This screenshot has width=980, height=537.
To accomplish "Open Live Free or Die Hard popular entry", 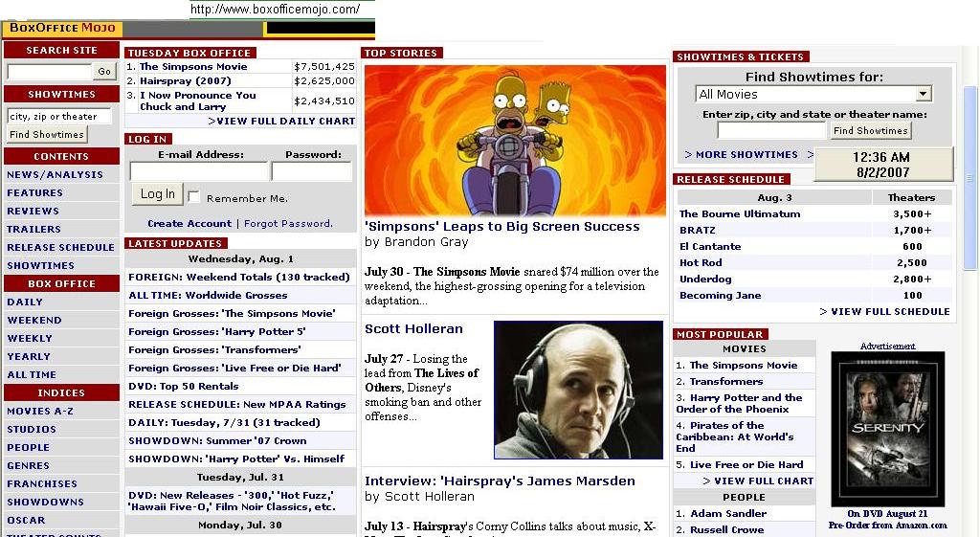I will (x=746, y=464).
